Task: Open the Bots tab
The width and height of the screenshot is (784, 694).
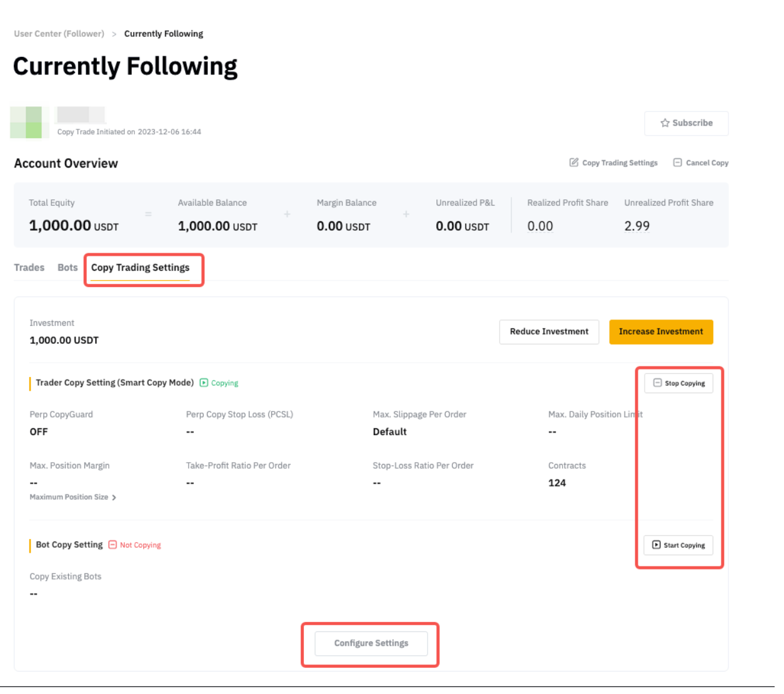Action: (x=68, y=268)
